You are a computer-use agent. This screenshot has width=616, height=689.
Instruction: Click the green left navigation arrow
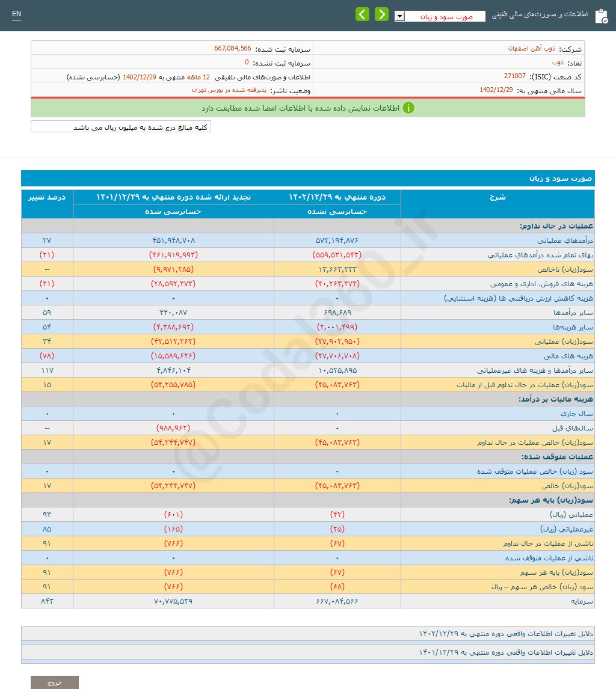(x=362, y=13)
